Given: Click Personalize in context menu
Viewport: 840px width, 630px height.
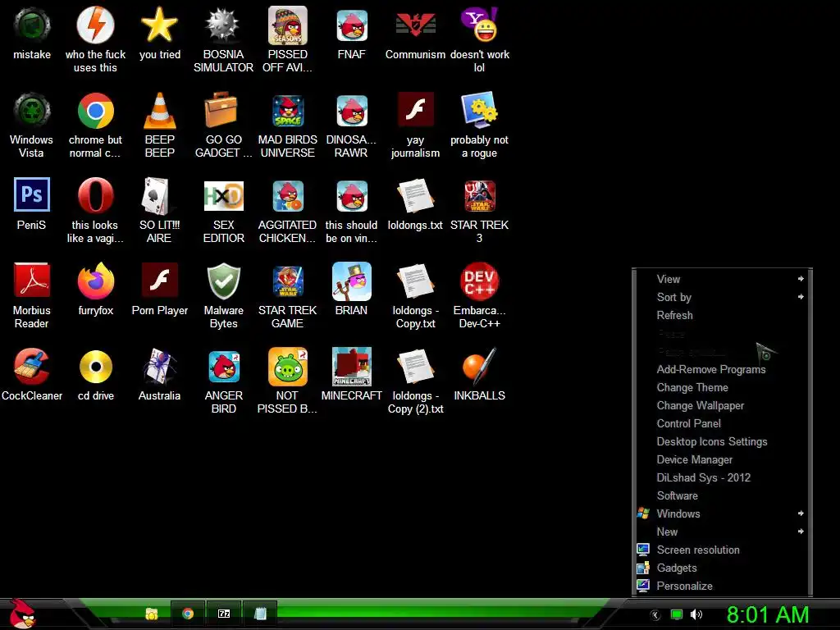Looking at the screenshot, I should (722, 586).
